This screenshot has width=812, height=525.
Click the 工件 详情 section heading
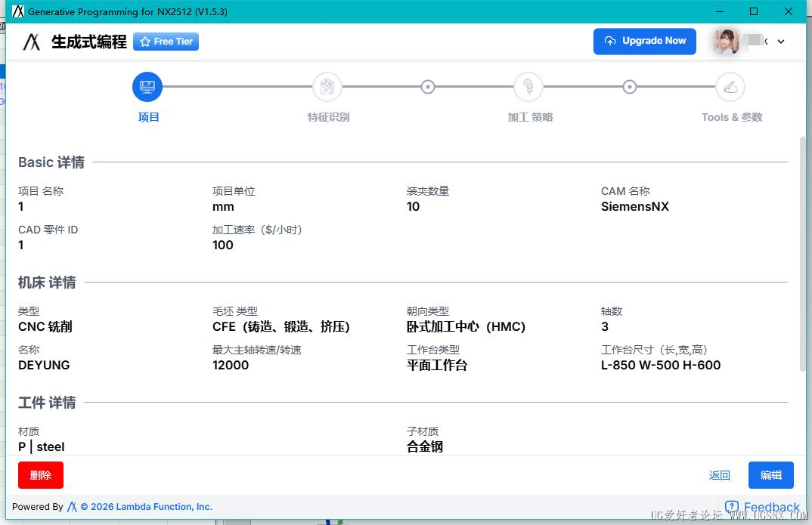point(47,403)
